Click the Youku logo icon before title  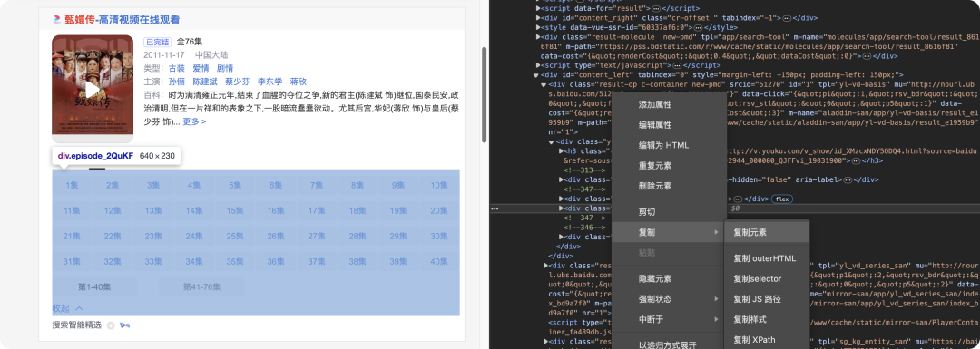57,19
